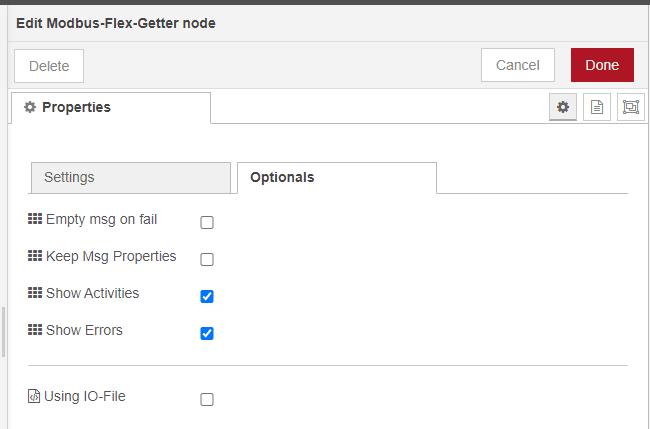The height and width of the screenshot is (429, 650).
Task: Click grid icon next to Show Activities
Action: [35, 293]
